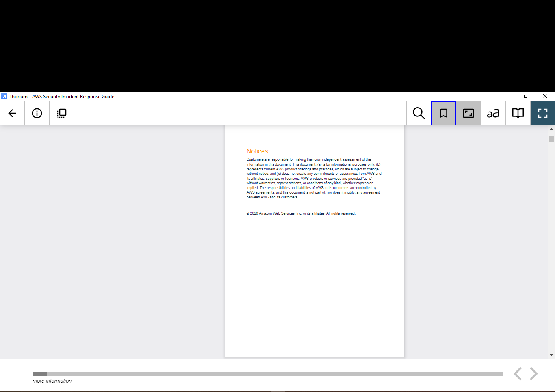Click the Thorium app icon in the titlebar
The width and height of the screenshot is (555, 392).
click(x=4, y=96)
